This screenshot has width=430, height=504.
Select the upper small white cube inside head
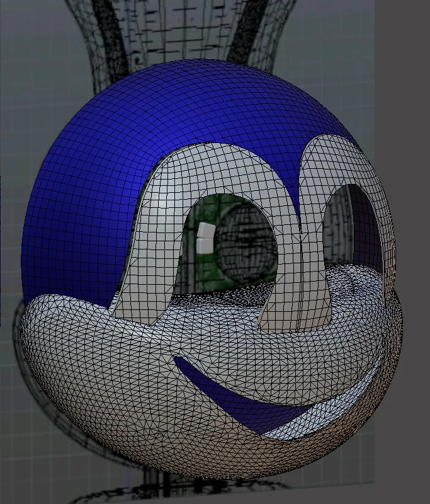pyautogui.click(x=206, y=230)
